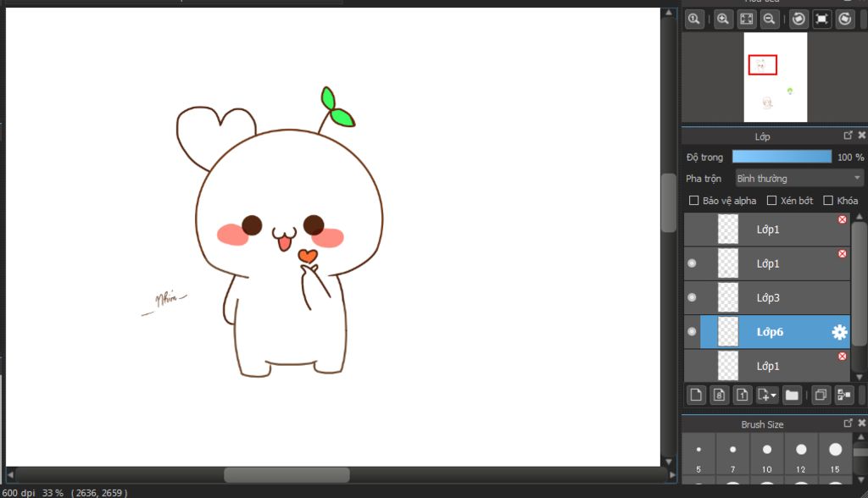Float the Brush Size panel
868x498 pixels.
[x=848, y=423]
